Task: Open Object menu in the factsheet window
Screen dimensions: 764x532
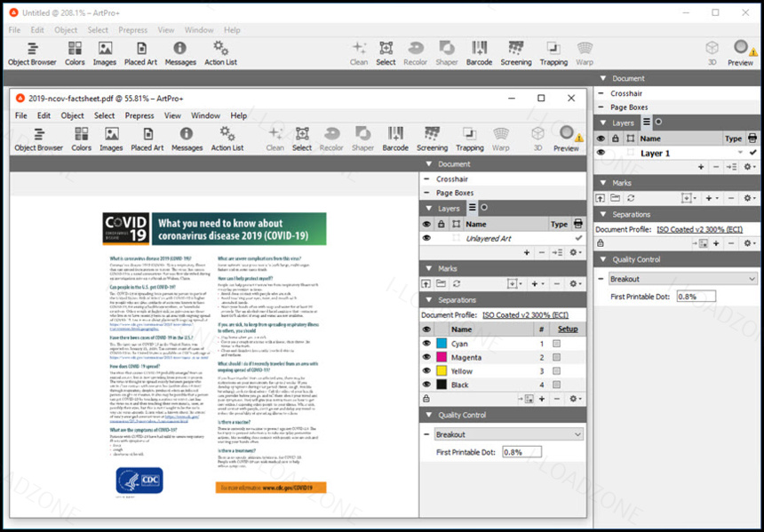Action: click(72, 115)
